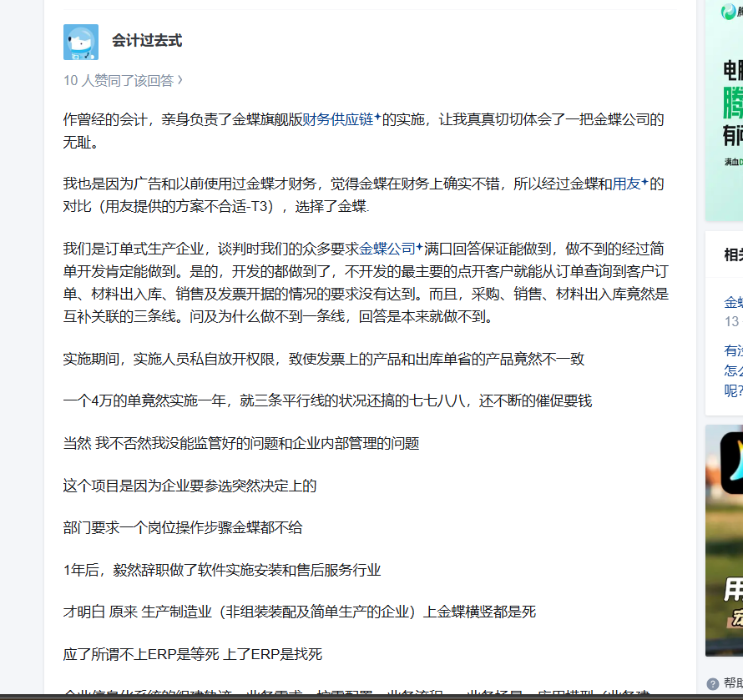Expand the arrow next to 人赞同了该回答
The height and width of the screenshot is (700, 743).
click(x=180, y=81)
